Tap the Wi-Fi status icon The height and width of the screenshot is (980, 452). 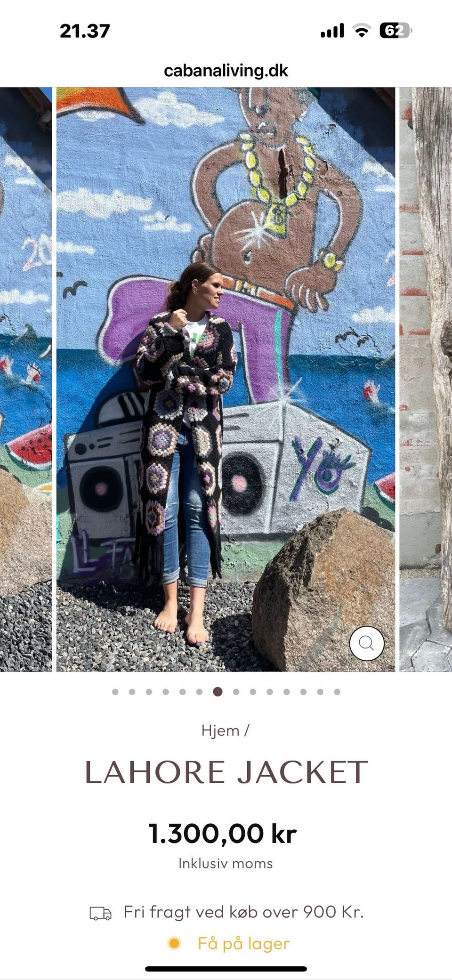[361, 31]
